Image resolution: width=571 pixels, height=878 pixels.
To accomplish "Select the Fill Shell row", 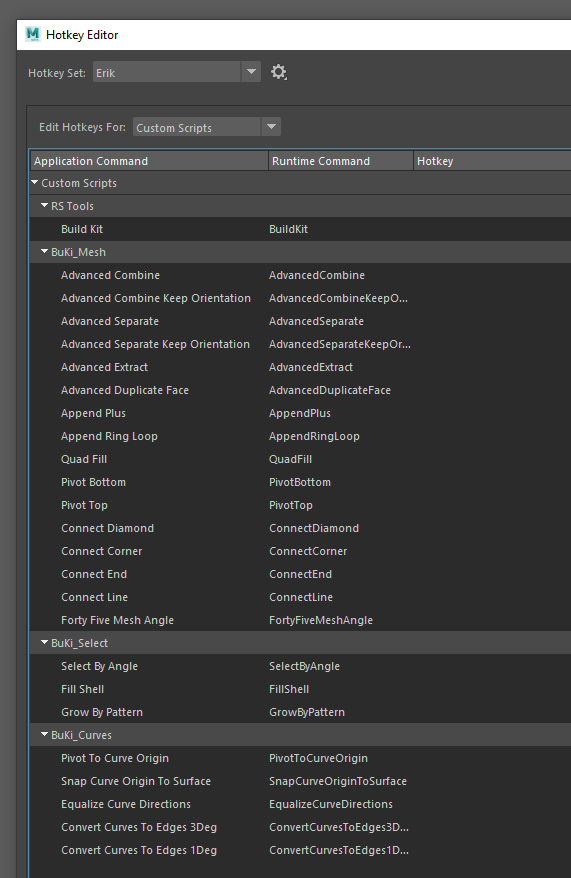I will click(301, 689).
